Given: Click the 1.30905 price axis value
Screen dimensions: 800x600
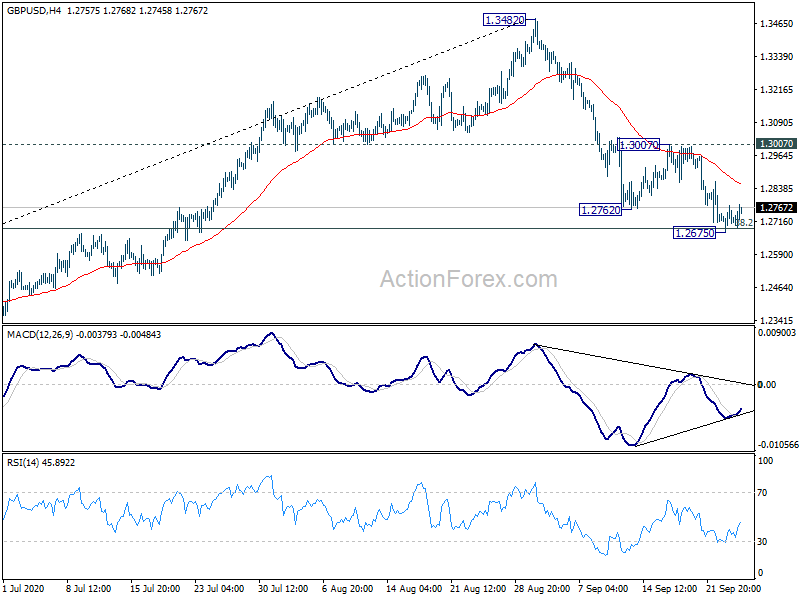Looking at the screenshot, I should coord(777,122).
